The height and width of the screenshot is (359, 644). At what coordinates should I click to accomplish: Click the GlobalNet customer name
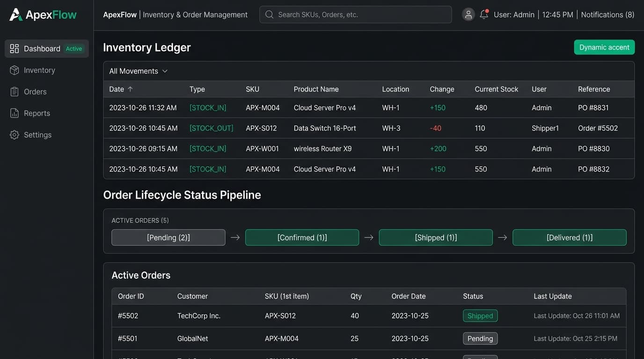click(193, 338)
